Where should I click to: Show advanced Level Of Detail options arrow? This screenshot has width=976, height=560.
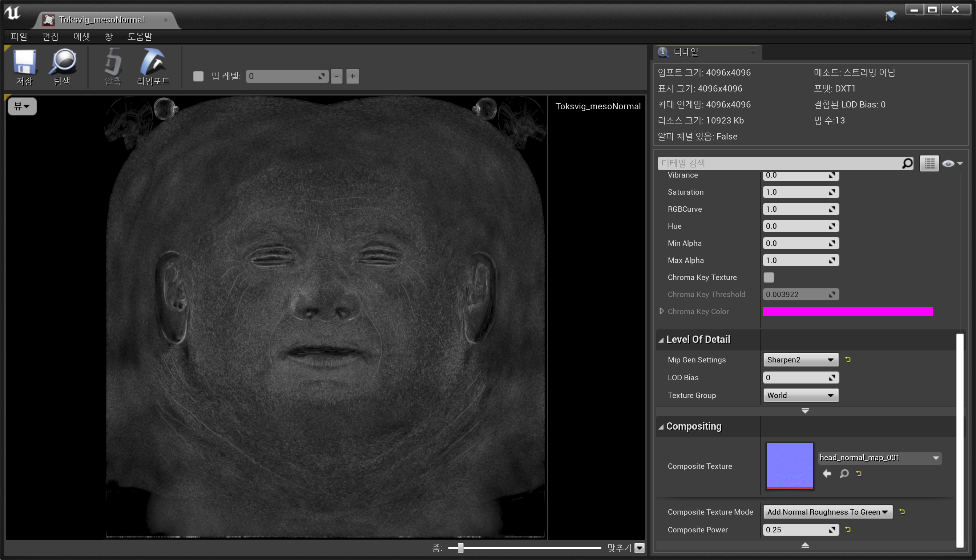pyautogui.click(x=805, y=411)
